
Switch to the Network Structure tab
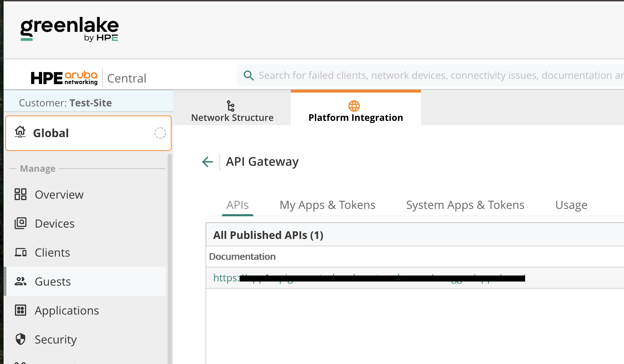tap(232, 108)
